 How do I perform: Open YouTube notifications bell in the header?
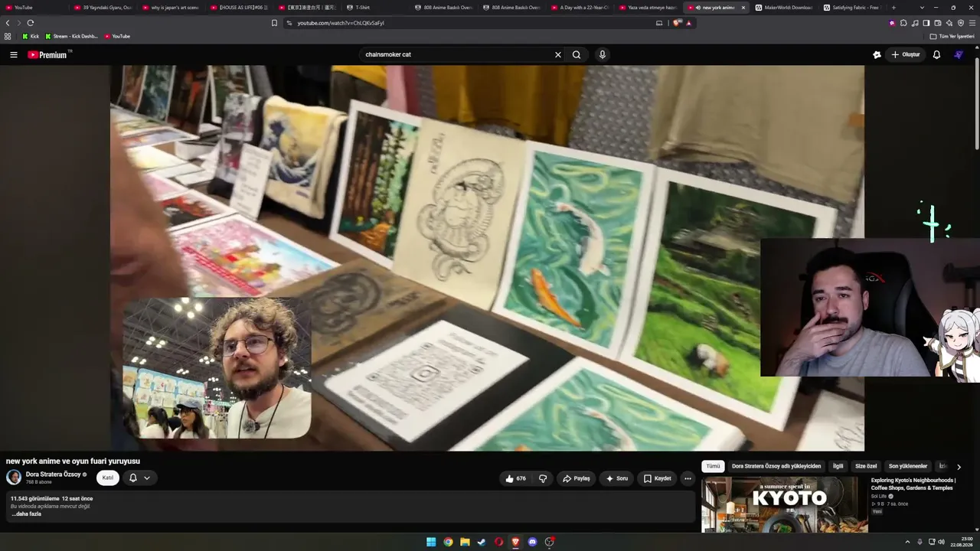[936, 54]
